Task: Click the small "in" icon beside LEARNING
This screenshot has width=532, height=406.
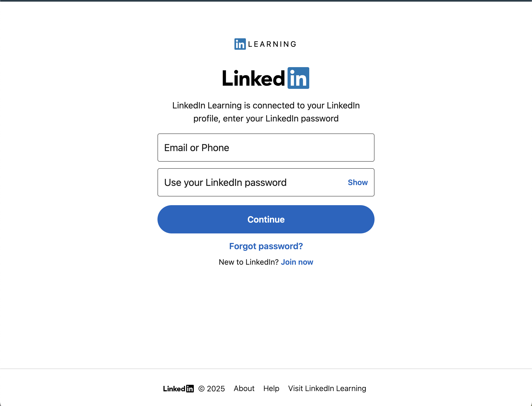Action: 240,44
